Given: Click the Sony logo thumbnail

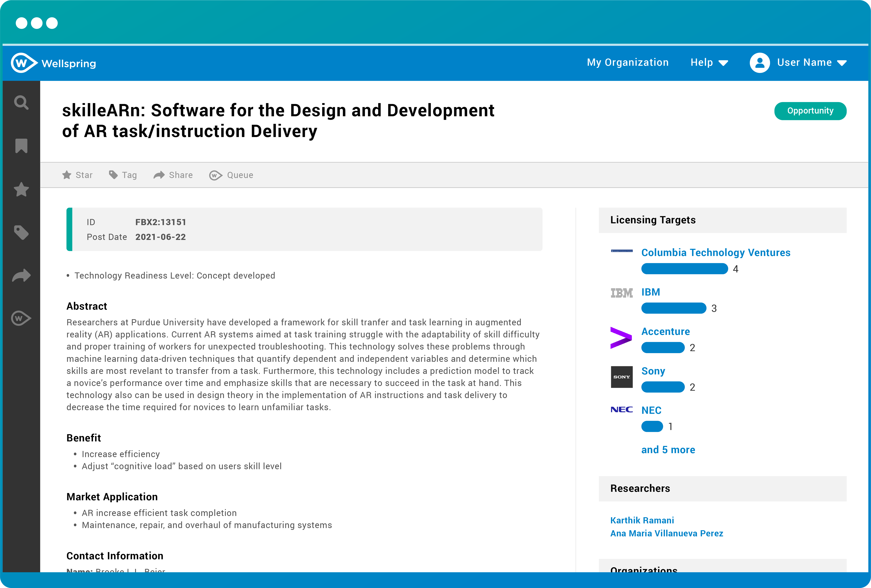Looking at the screenshot, I should pyautogui.click(x=622, y=377).
